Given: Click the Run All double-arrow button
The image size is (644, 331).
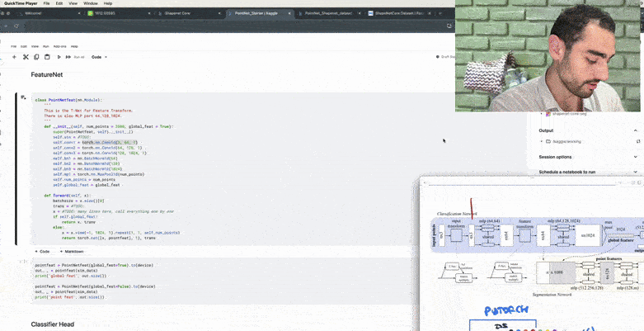Looking at the screenshot, I should pyautogui.click(x=69, y=57).
